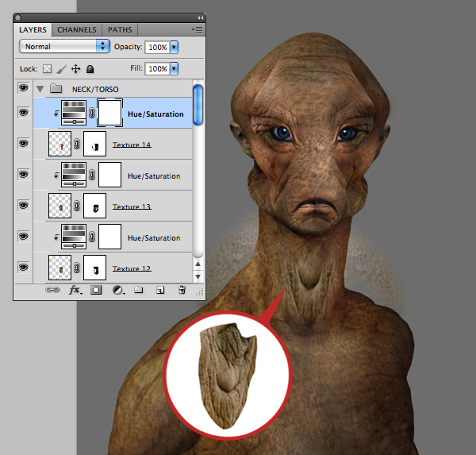The image size is (476, 455).
Task: Click selected Hue/Saturation layer mask thumbnail
Action: [x=109, y=113]
